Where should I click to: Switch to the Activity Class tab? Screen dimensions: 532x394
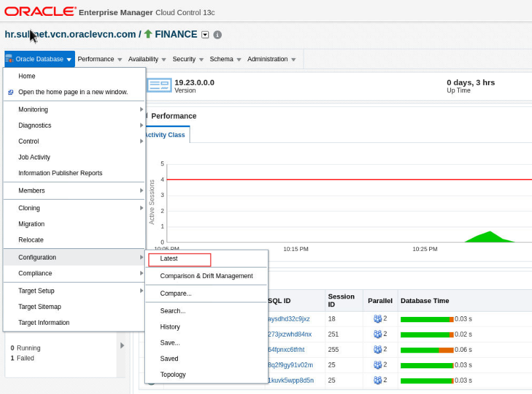coord(165,134)
